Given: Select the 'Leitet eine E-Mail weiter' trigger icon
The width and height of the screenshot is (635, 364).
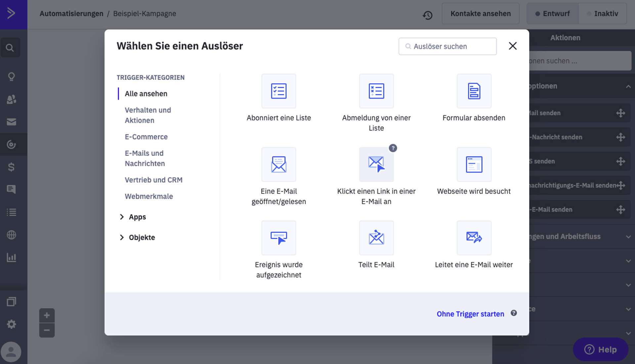Looking at the screenshot, I should pos(474,238).
